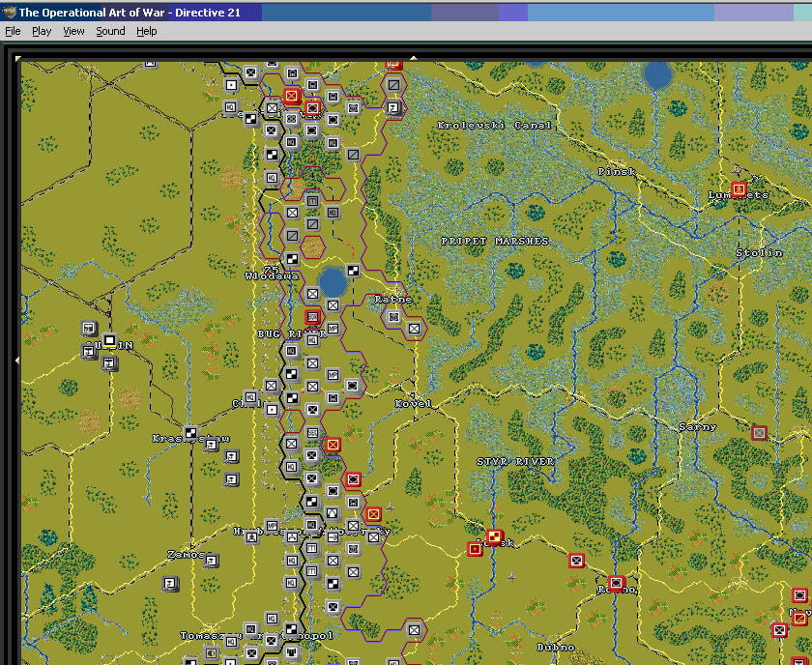Select the HQ counter at Chelm

251,398
